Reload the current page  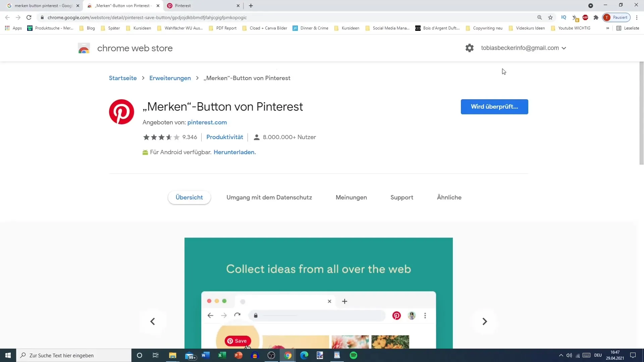[x=29, y=17]
